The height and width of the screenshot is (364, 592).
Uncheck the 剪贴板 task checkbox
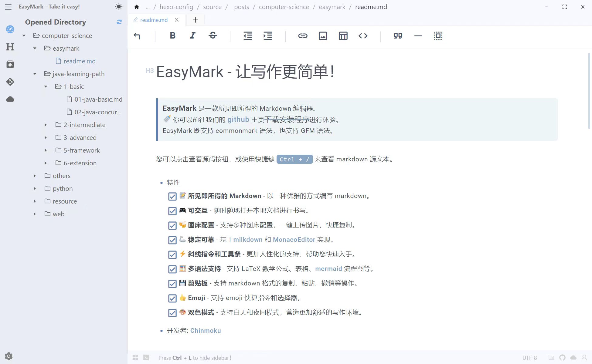[172, 284]
